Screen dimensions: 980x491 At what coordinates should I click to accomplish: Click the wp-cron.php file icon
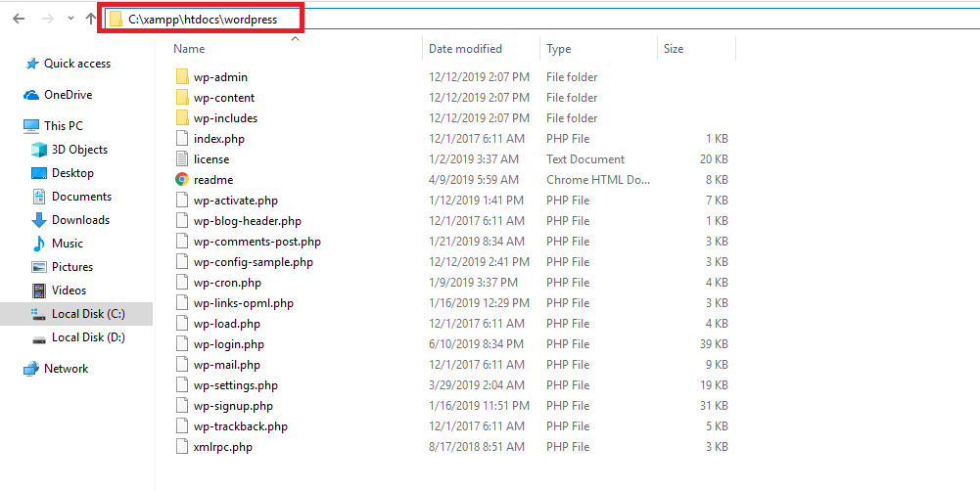[x=182, y=283]
